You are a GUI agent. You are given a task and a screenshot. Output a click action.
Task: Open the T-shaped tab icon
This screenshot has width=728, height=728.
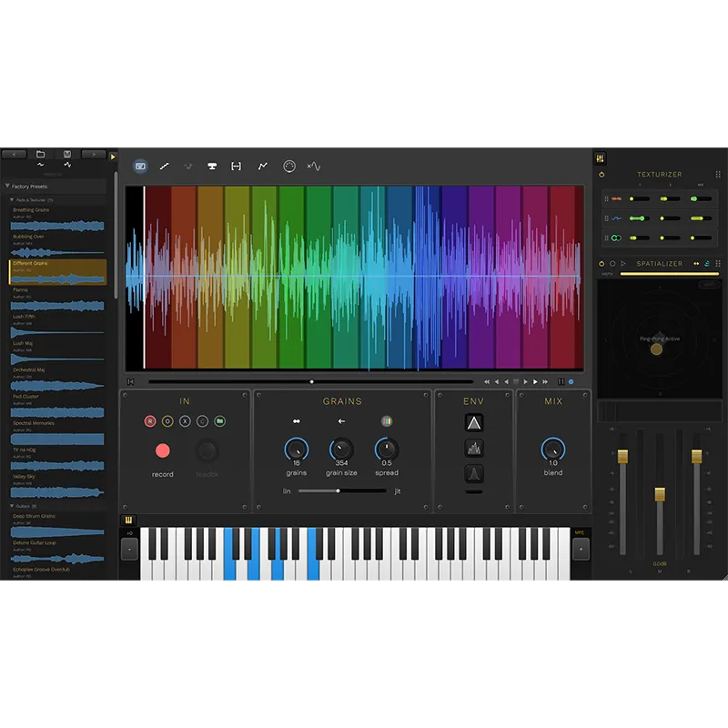point(212,167)
